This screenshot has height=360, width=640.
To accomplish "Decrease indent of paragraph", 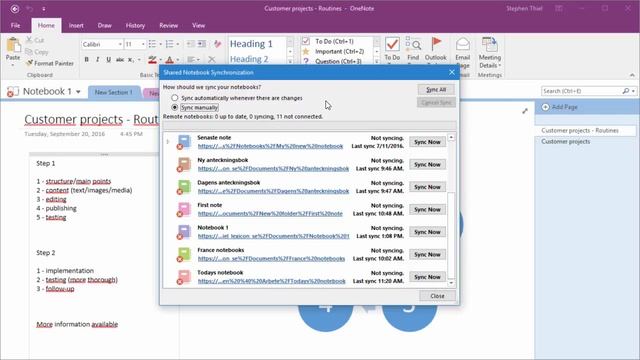I will pos(191,44).
